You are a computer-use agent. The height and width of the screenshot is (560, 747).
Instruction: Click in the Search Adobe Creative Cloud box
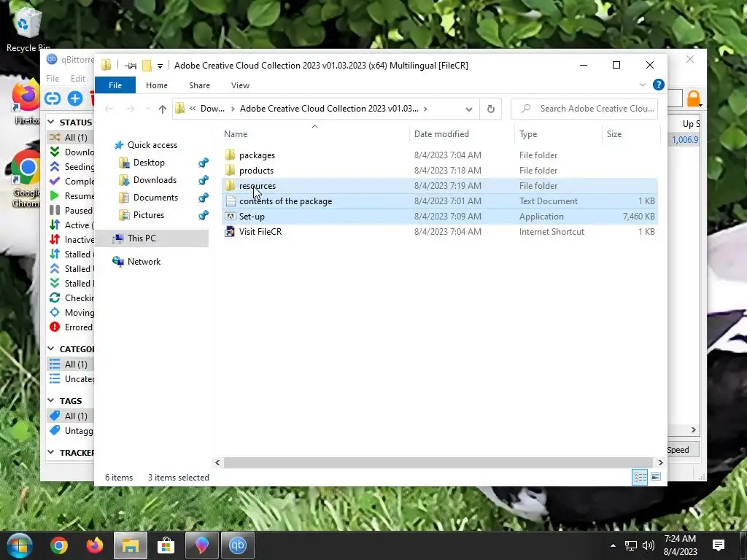point(584,109)
